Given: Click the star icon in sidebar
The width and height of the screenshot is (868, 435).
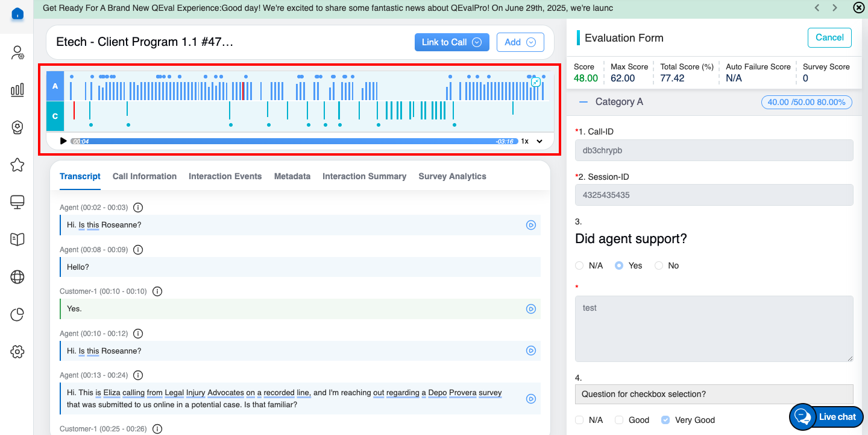Looking at the screenshot, I should point(17,165).
